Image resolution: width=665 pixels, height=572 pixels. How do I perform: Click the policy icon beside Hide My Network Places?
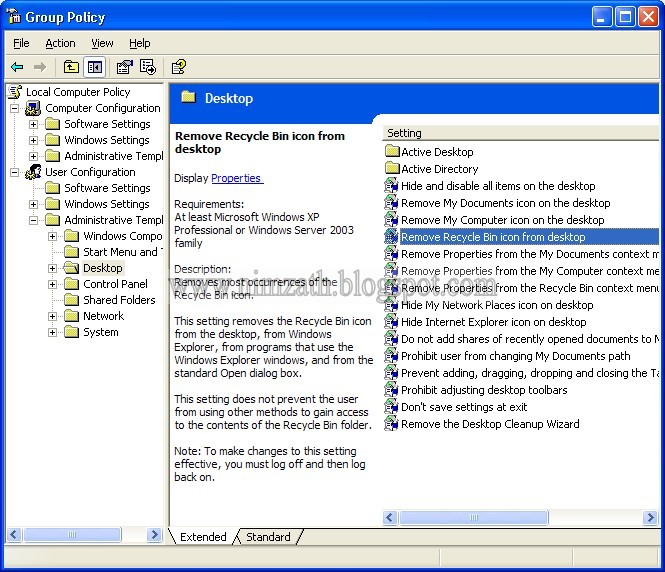(391, 304)
